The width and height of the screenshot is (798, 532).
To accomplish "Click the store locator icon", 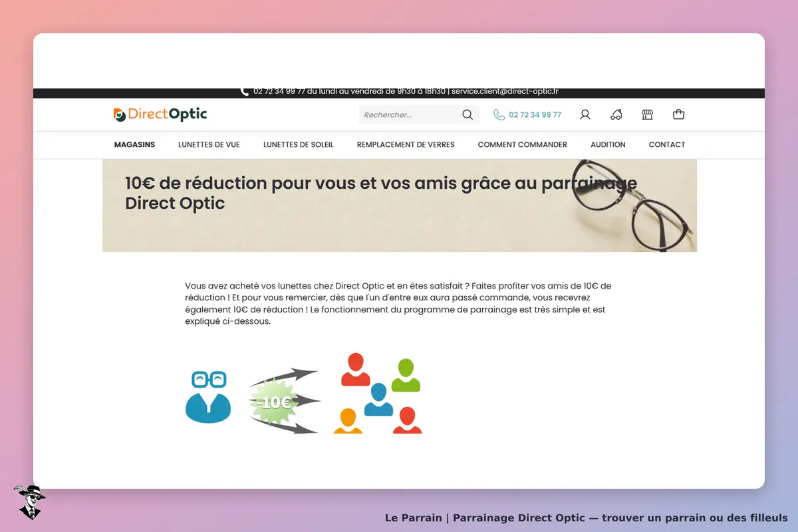I will click(x=647, y=115).
